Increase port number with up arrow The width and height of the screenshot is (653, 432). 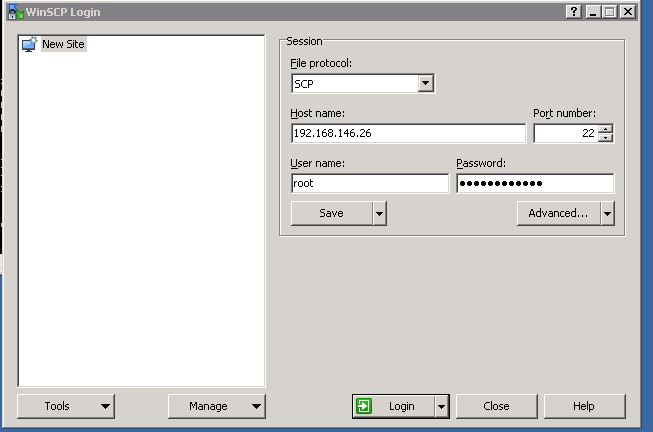pos(606,129)
